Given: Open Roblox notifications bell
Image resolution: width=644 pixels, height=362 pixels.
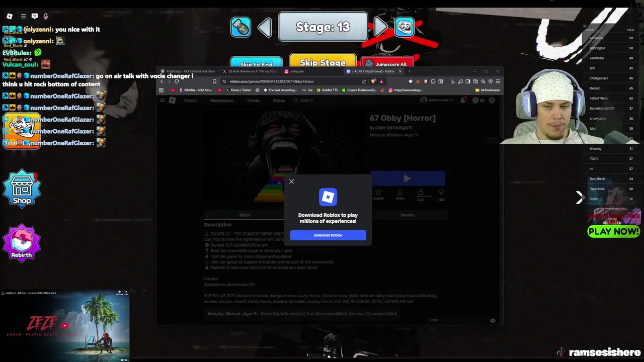Looking at the screenshot, I should (463, 100).
